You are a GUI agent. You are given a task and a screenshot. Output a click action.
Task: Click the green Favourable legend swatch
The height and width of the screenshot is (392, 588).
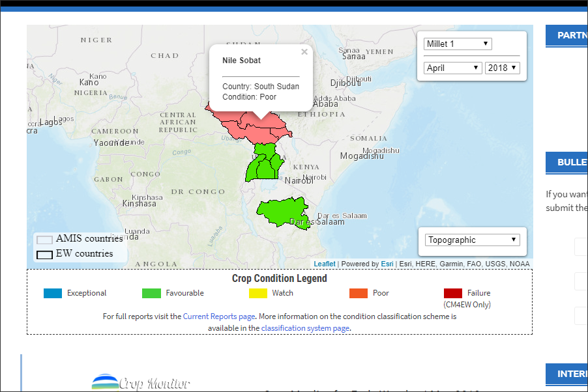[151, 293]
